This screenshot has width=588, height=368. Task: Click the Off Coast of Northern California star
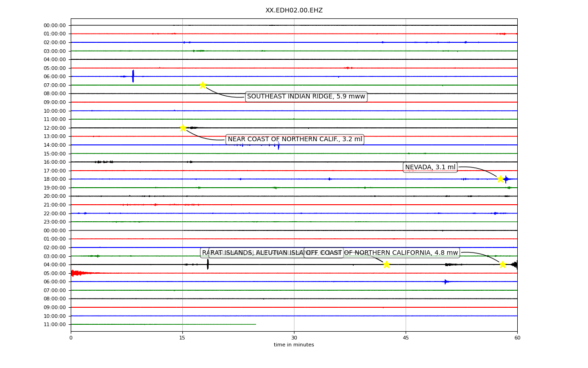point(503,264)
